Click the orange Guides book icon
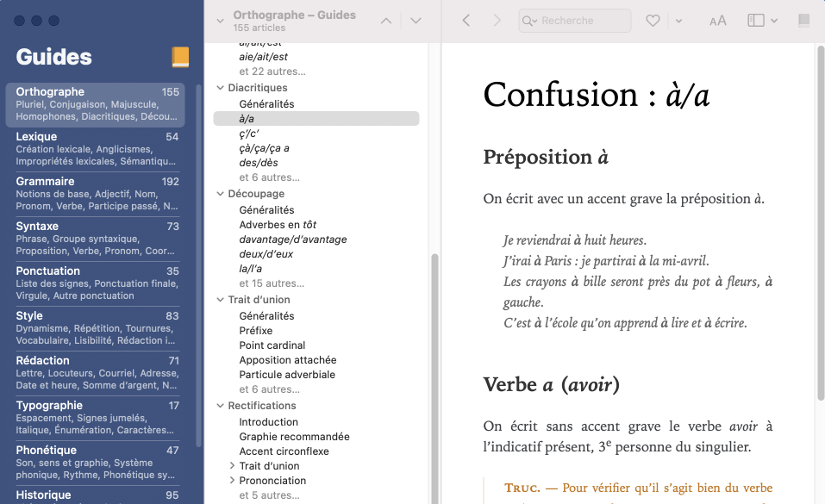825x504 pixels. coord(180,58)
